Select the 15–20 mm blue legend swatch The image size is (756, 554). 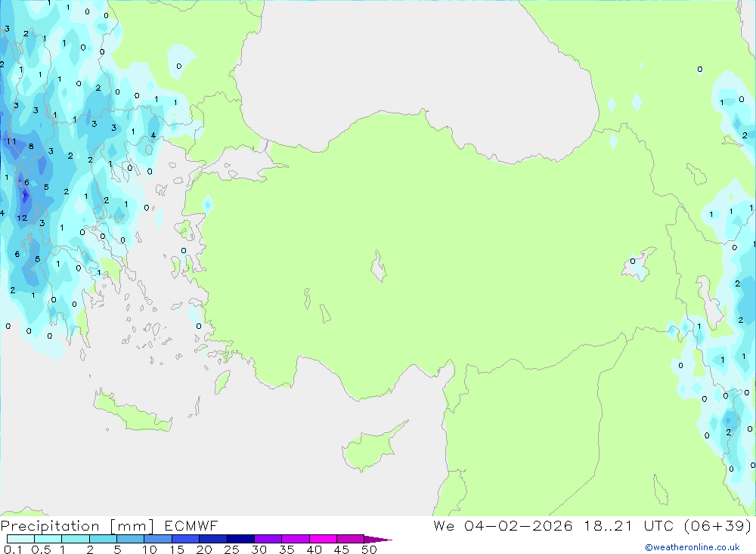[186, 539]
